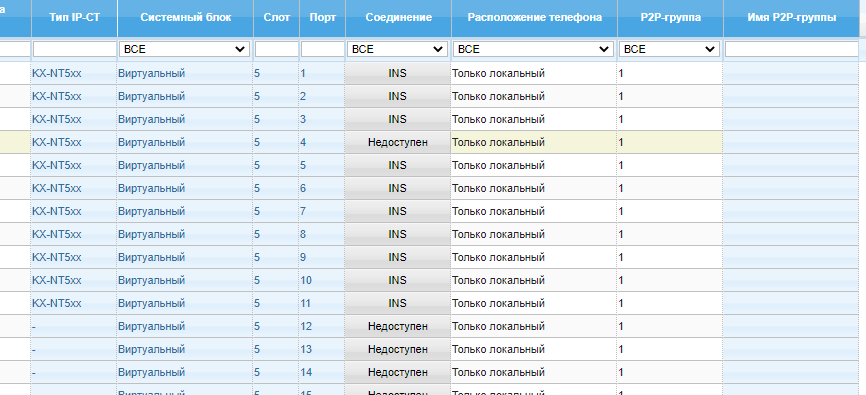Click the Порт filter input field
Screen dimensions: 866x395
323,49
